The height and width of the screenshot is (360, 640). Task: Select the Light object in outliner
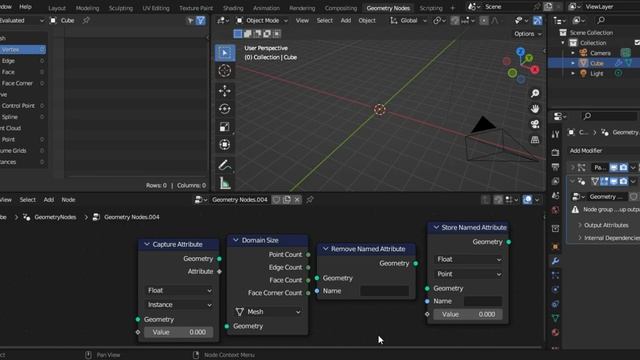tap(596, 73)
